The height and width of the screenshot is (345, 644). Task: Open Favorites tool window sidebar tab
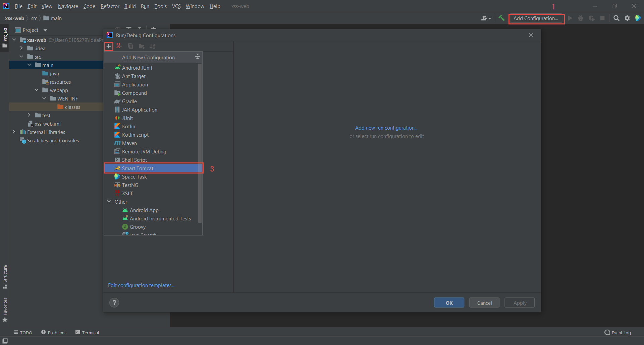pyautogui.click(x=5, y=310)
